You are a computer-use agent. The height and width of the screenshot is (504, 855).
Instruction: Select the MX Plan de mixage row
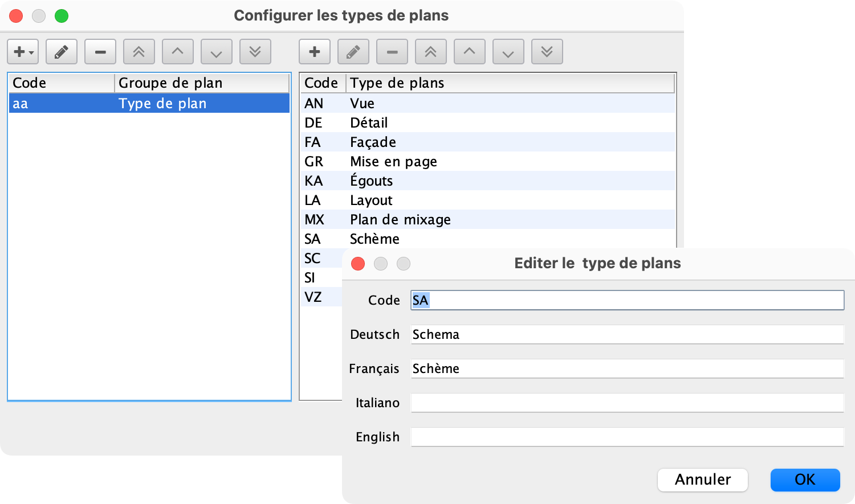[x=488, y=219]
